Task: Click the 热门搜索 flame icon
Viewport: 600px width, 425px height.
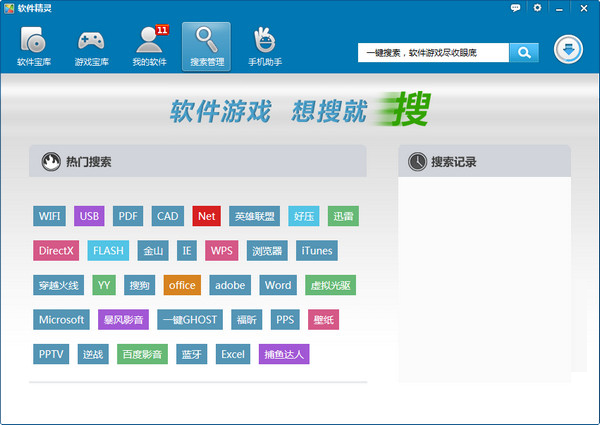Action: click(x=49, y=161)
